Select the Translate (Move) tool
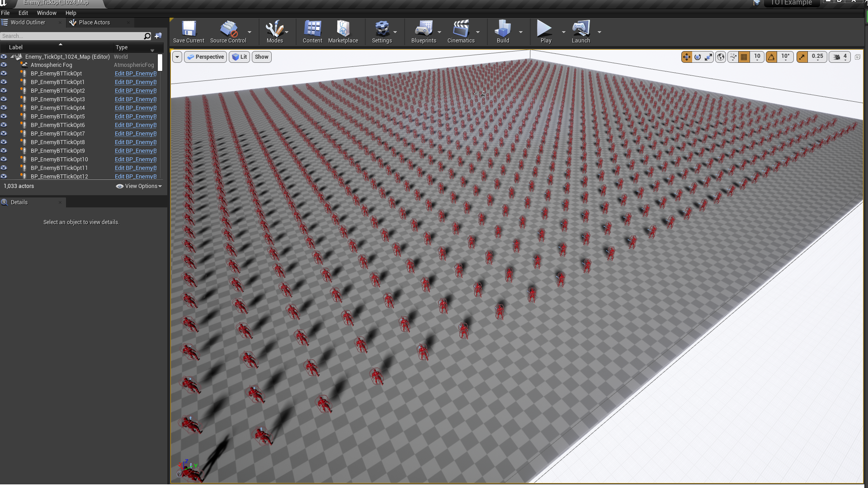This screenshot has width=868, height=488. [687, 57]
